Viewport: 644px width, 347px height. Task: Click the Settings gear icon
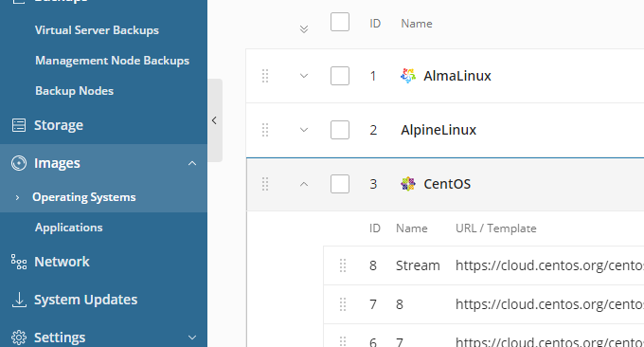click(x=19, y=338)
